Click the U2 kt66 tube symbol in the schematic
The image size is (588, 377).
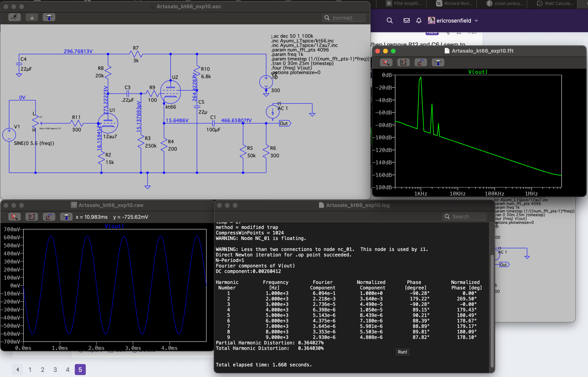coord(171,92)
